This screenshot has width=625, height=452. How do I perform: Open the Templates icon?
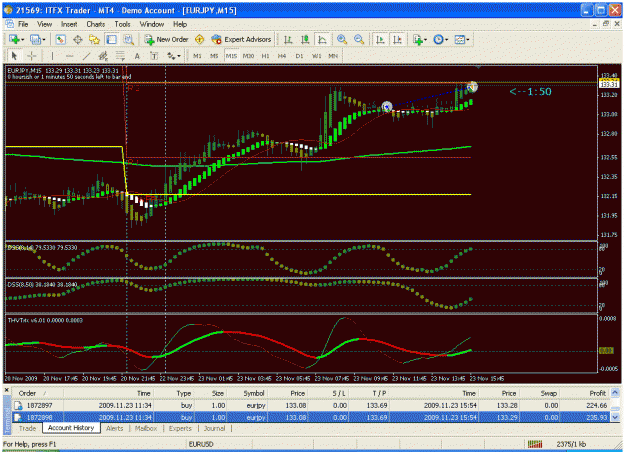point(460,39)
